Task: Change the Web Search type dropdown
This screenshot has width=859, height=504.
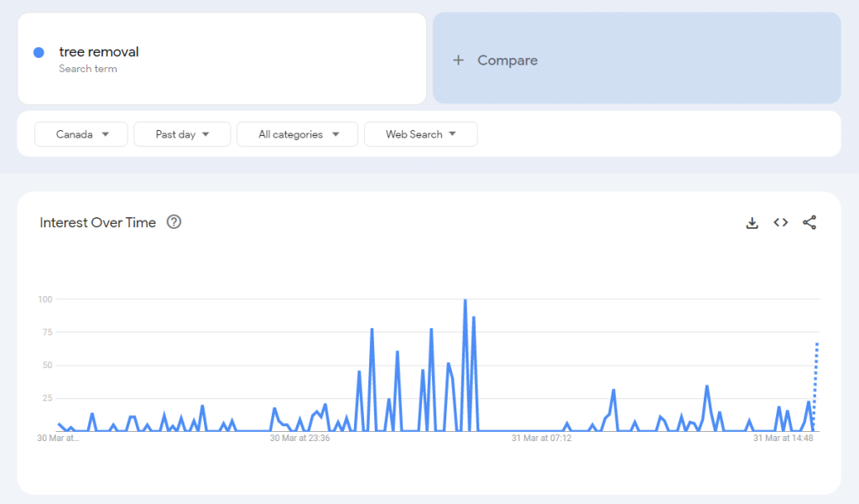Action: point(420,134)
